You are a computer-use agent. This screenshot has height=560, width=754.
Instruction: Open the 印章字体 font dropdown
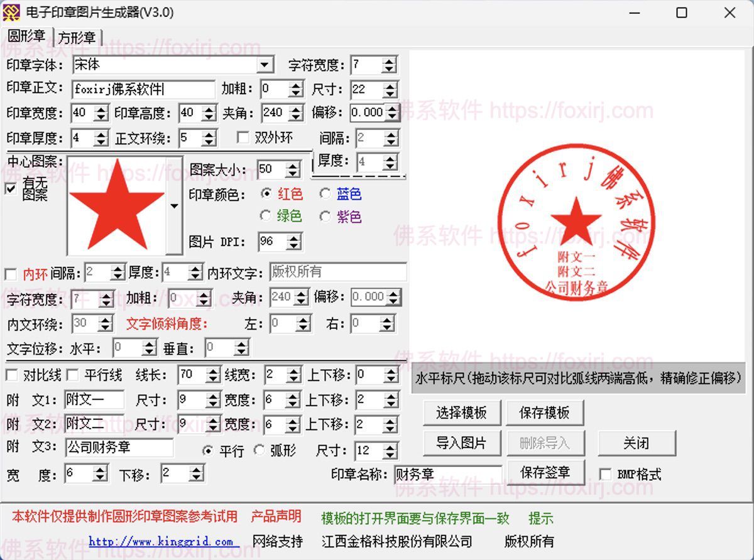point(266,65)
